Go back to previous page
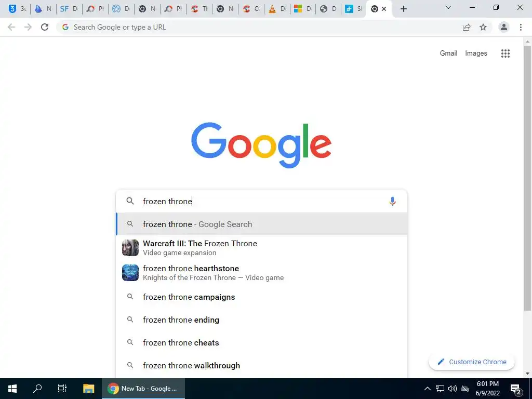Viewport: 532px width, 399px height. point(11,27)
